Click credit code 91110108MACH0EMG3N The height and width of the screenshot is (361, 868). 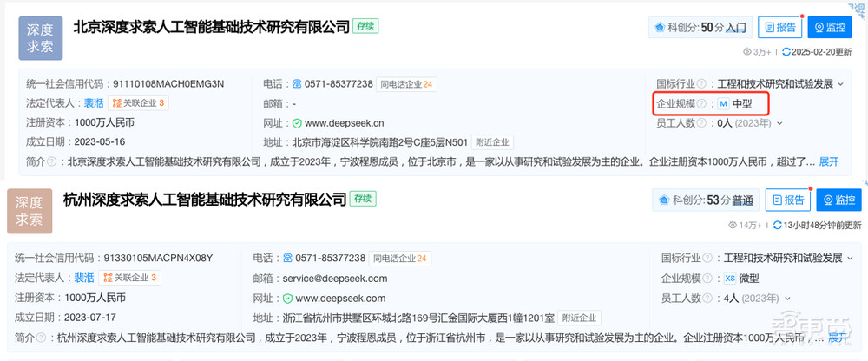[168, 84]
